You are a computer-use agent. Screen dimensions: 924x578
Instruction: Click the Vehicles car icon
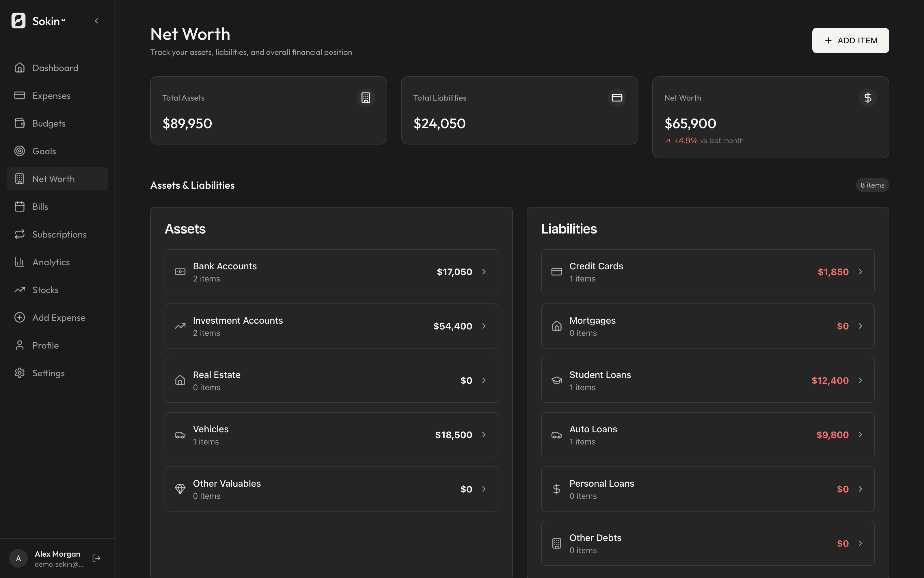point(180,435)
